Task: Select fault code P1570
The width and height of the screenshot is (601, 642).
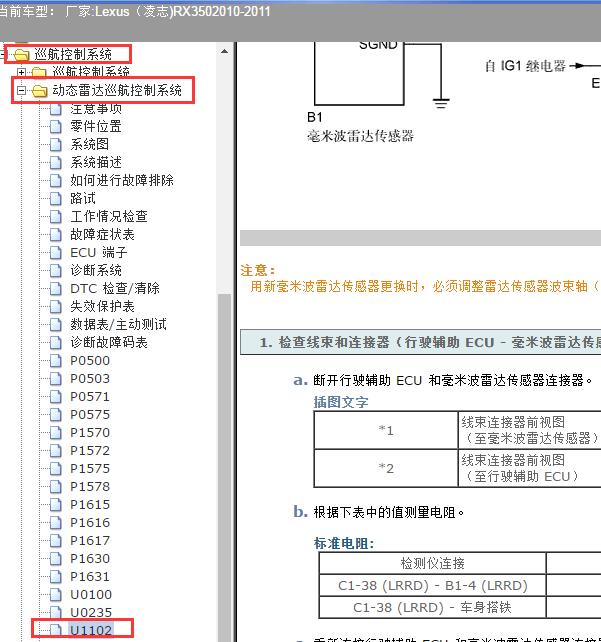Action: tap(90, 432)
